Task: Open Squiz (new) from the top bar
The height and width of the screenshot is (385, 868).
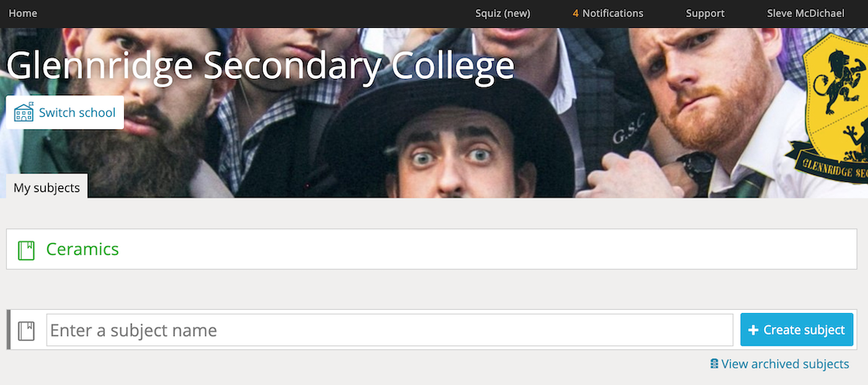Action: coord(503,13)
